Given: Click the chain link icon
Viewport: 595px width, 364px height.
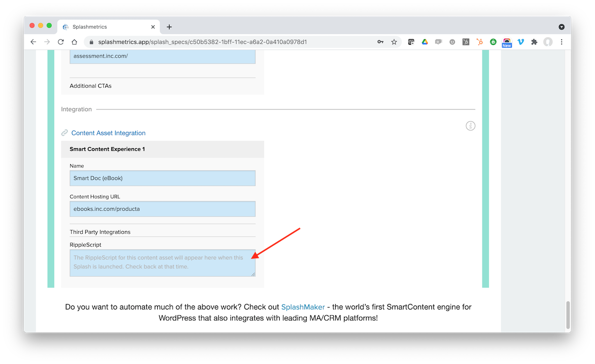Looking at the screenshot, I should (64, 133).
